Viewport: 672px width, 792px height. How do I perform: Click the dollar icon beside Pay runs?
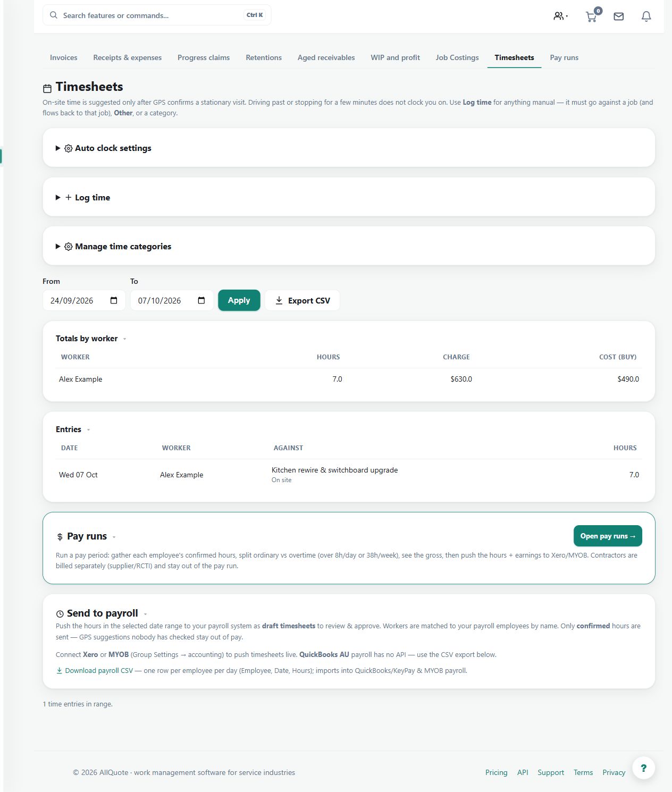pos(60,537)
